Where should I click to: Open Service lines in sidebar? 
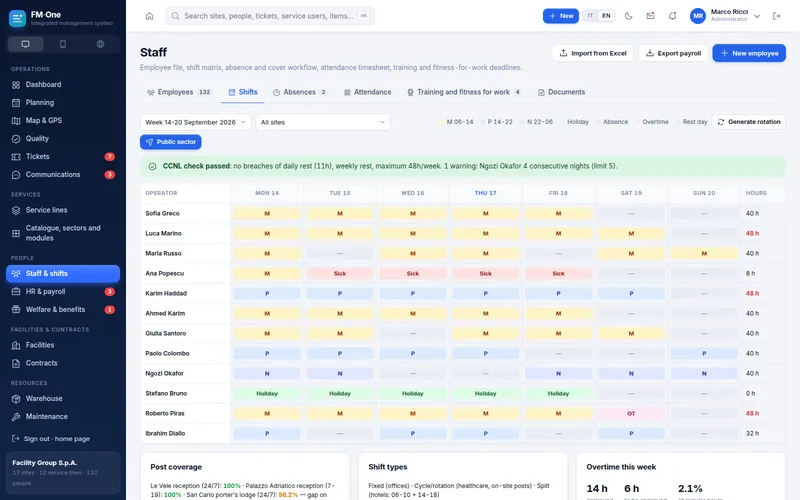tap(63, 210)
